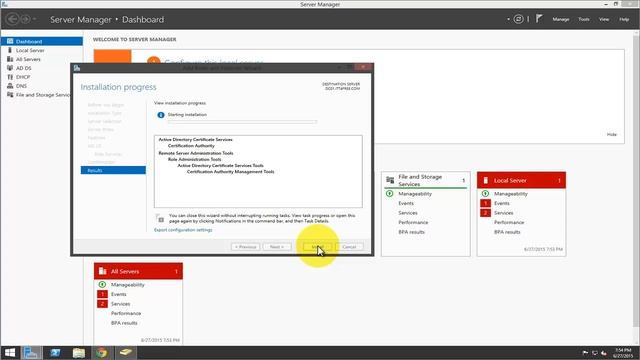Image resolution: width=640 pixels, height=360 pixels.
Task: Click Manageability status icon in All Servers tile
Action: pos(102,284)
